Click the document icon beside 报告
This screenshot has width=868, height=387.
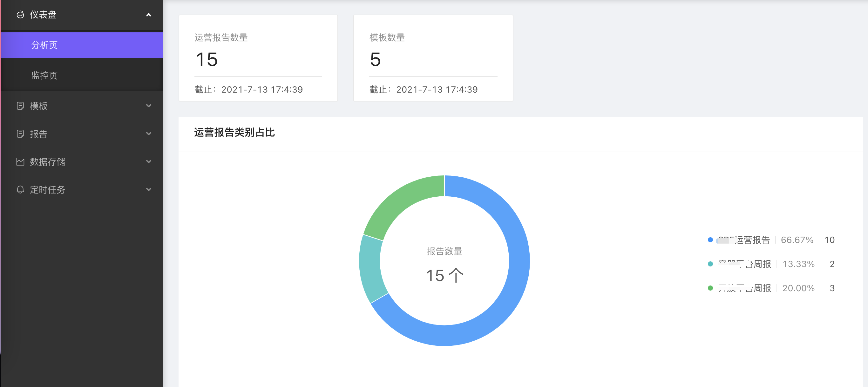pos(20,134)
